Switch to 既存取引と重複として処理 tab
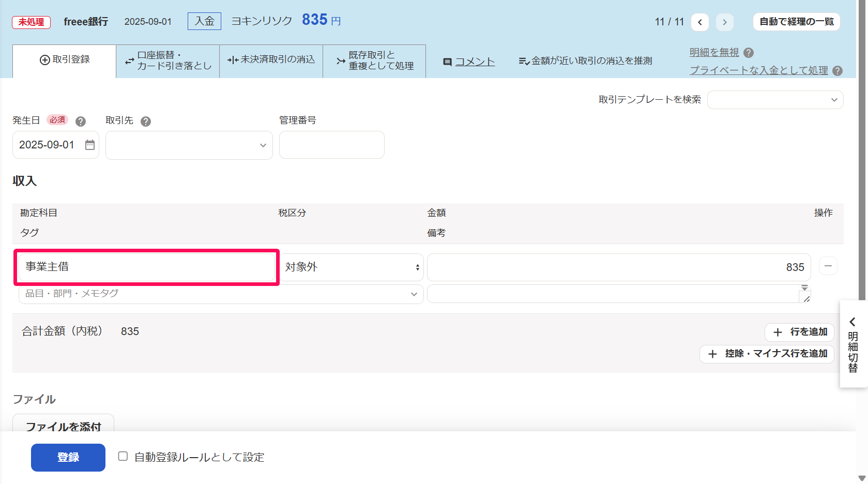 (375, 61)
